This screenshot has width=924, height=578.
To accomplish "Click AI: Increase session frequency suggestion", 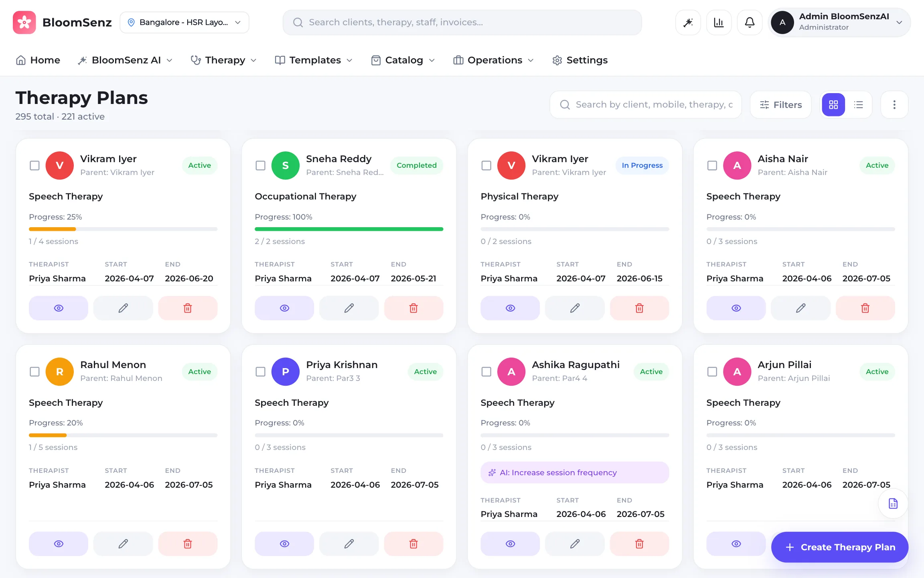I will (x=575, y=472).
